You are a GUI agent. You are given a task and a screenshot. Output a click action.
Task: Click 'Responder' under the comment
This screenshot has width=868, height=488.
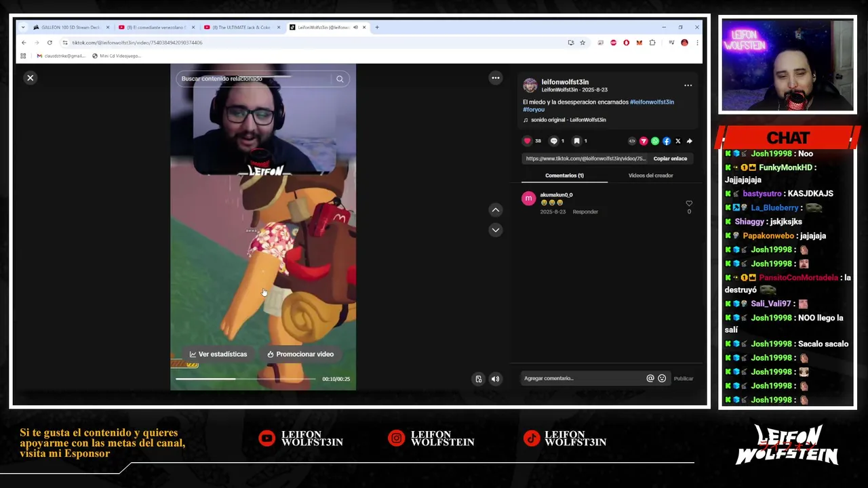pos(585,211)
